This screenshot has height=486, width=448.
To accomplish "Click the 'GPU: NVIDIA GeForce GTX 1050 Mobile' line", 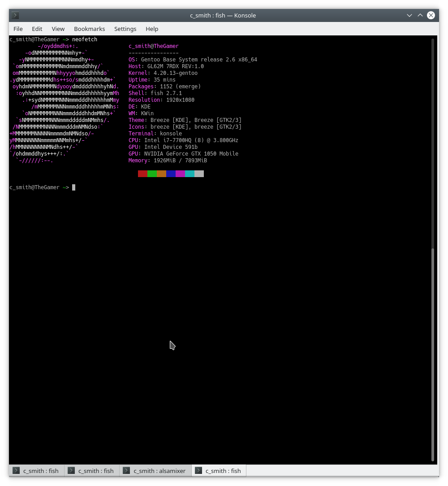I will pyautogui.click(x=183, y=154).
